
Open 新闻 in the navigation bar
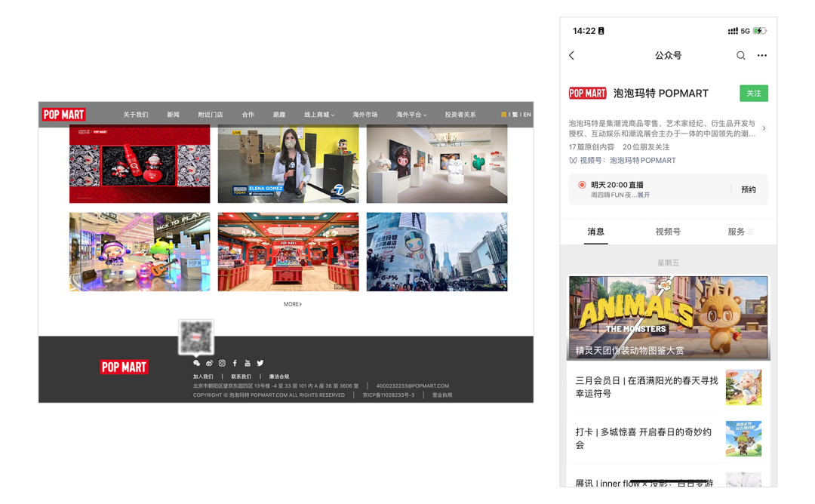173,115
